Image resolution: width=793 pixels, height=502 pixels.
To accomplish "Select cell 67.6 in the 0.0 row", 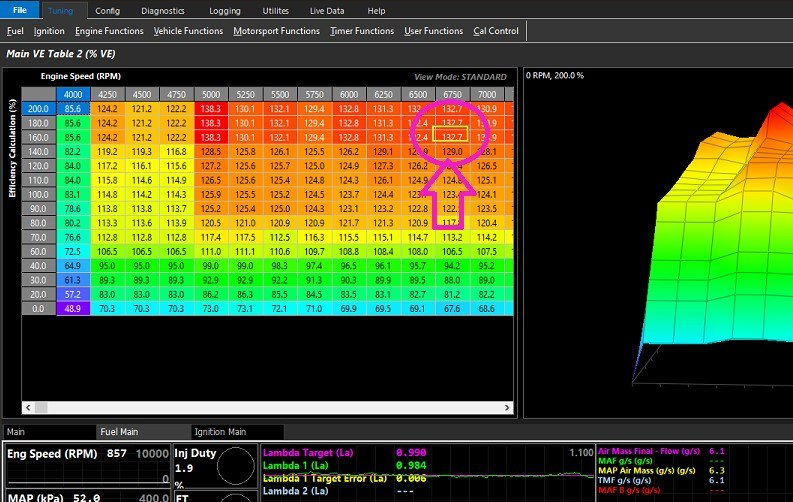I will 452,308.
